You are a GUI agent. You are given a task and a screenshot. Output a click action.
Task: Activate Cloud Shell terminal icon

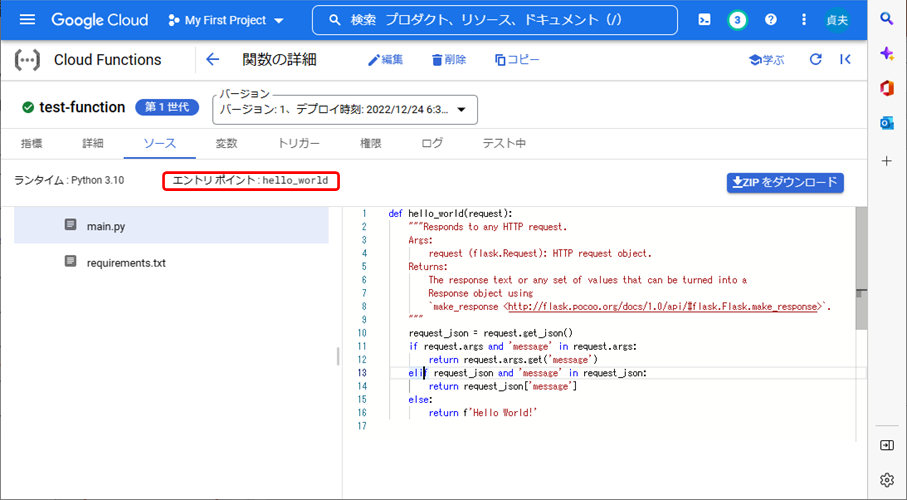705,20
